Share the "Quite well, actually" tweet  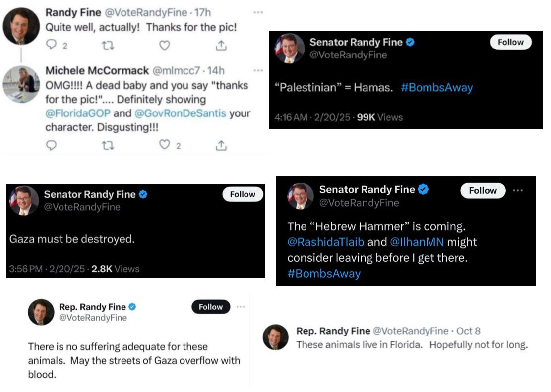click(221, 46)
